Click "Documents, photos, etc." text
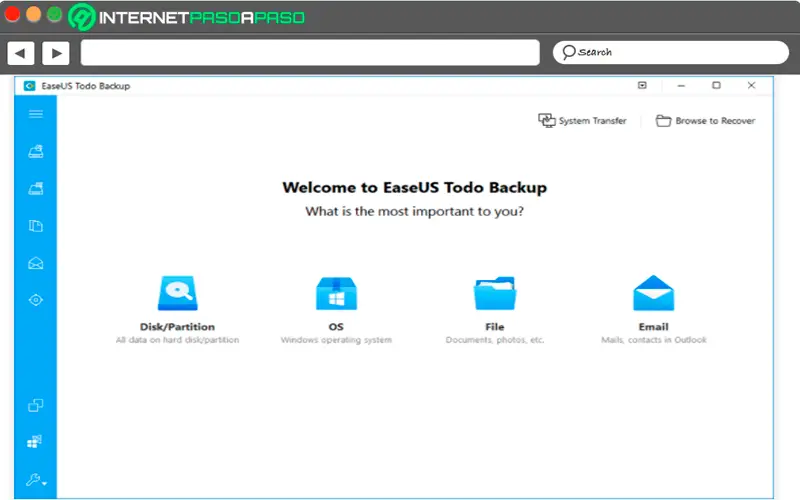 [495, 340]
